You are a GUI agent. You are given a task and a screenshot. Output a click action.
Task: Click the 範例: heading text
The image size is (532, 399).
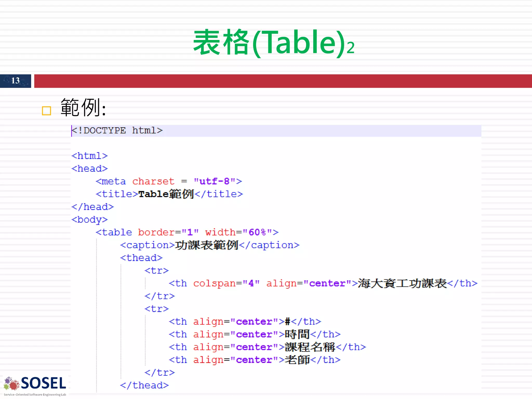click(x=83, y=108)
